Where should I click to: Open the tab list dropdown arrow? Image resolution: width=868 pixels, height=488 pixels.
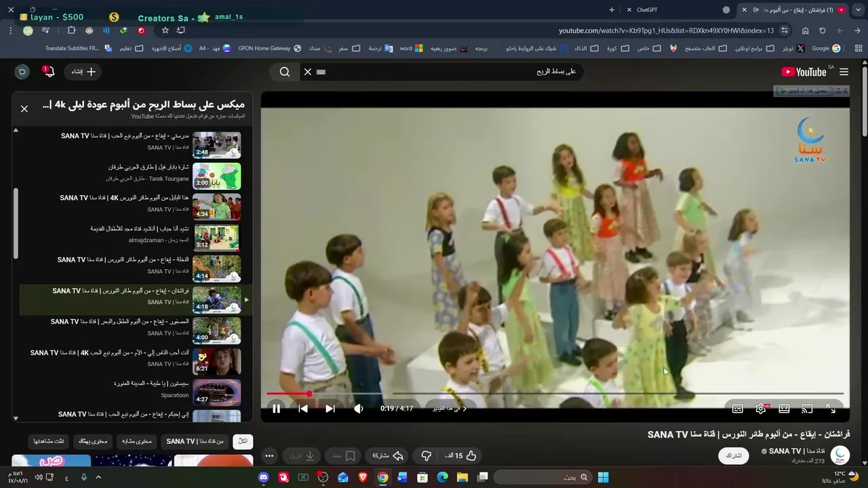[859, 9]
